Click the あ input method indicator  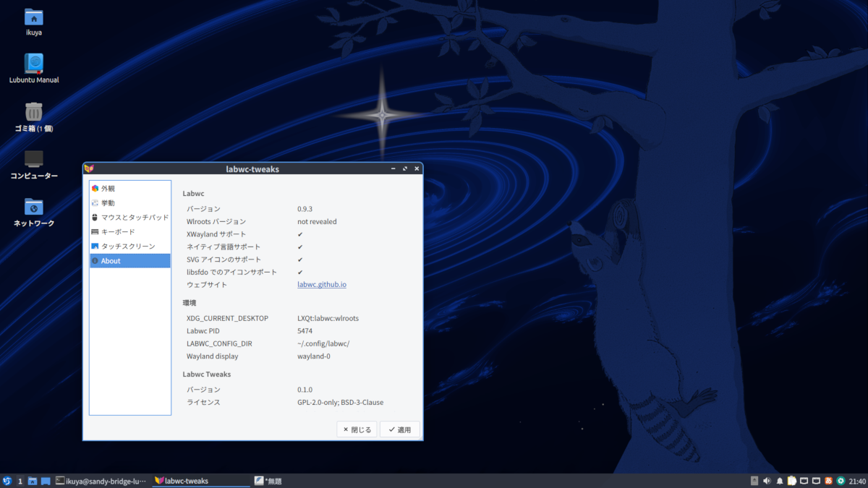click(x=828, y=481)
